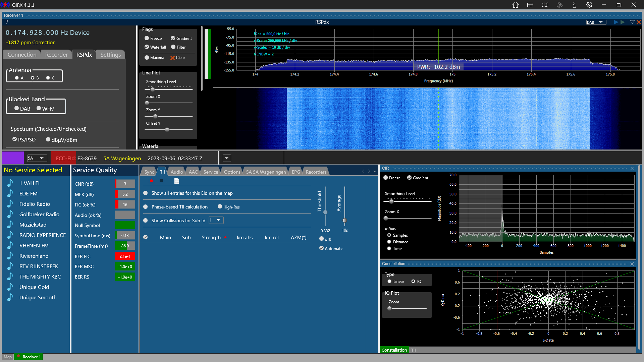Click music note icon beside RHENEN FM

[10, 245]
